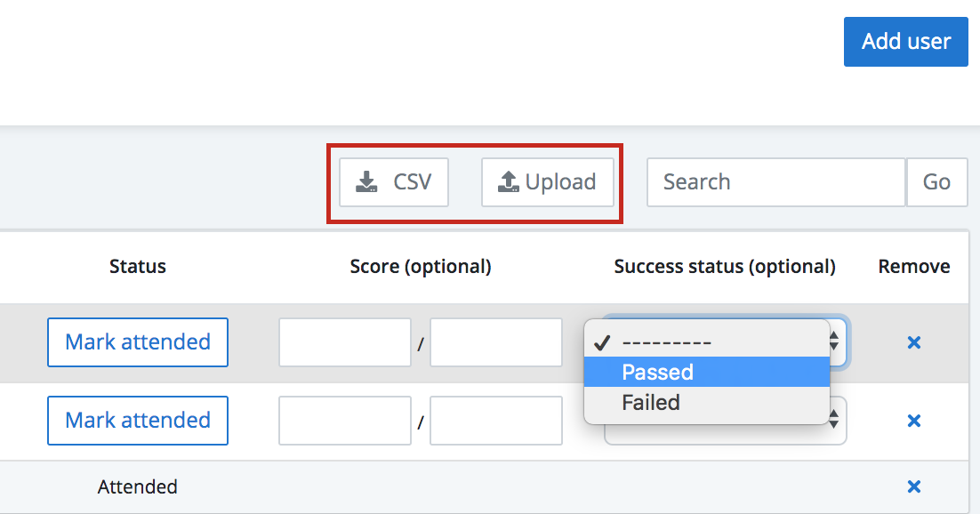Click the CSV download icon
The height and width of the screenshot is (514, 980).
366,182
